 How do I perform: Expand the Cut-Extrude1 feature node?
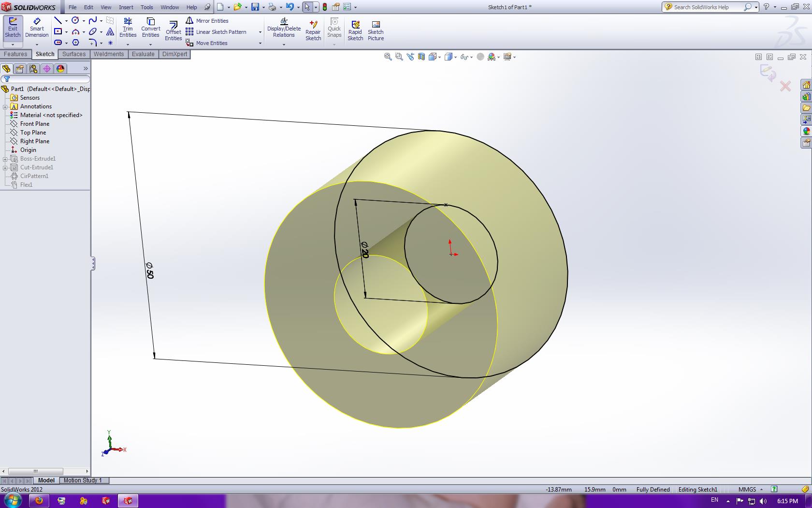click(5, 167)
